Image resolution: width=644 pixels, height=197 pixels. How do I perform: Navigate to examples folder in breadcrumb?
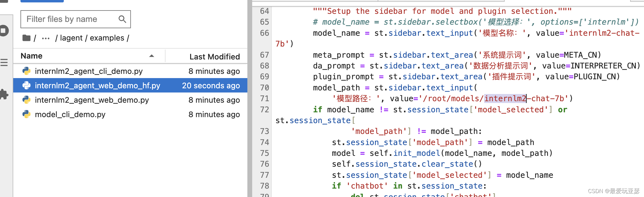[x=107, y=38]
